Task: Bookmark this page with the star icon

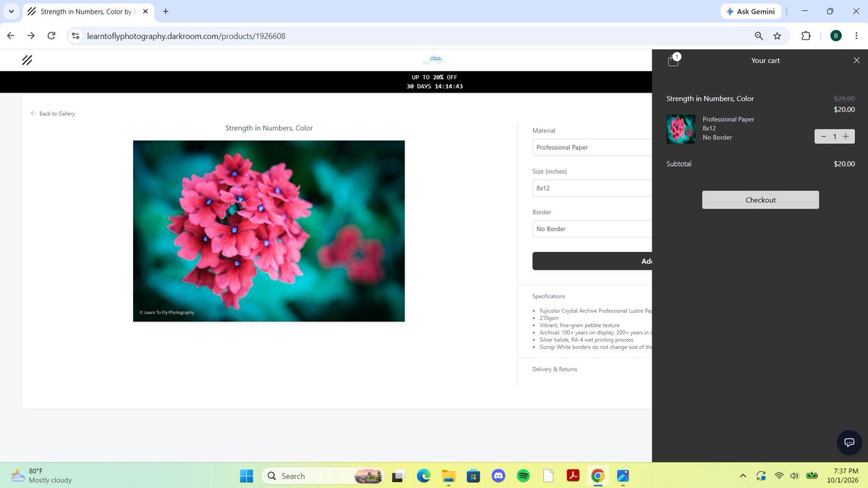Action: click(777, 35)
